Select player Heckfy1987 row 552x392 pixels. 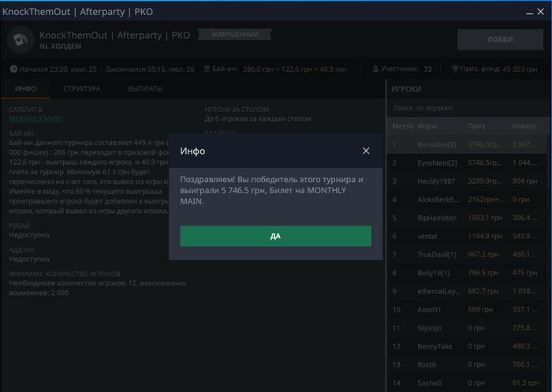click(x=467, y=181)
